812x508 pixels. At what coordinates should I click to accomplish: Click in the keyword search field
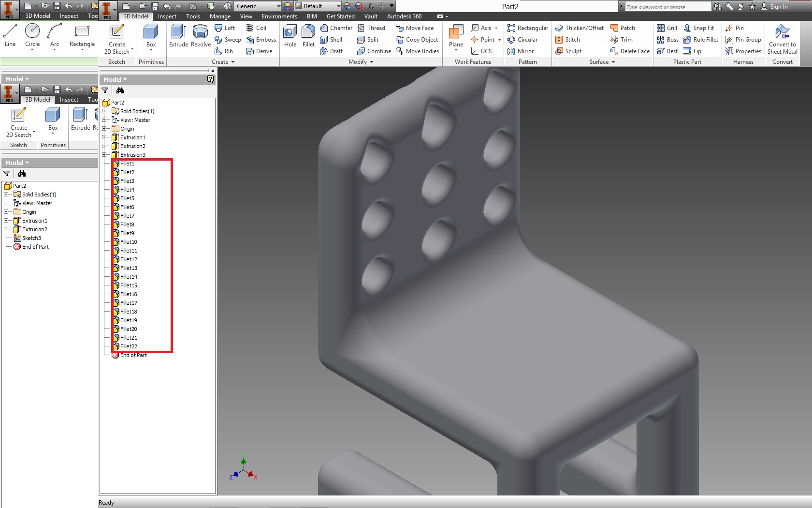[x=667, y=7]
